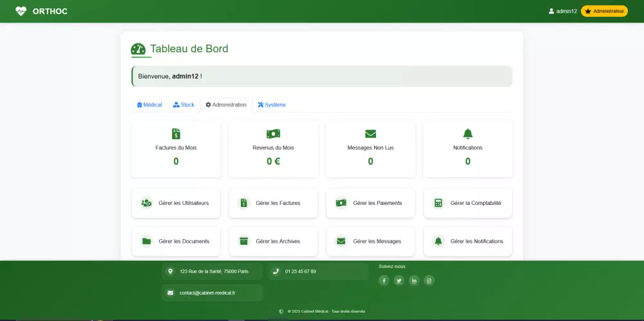Open Gérer les Utilisateurs
Viewport: 644px width, 321px height.
(x=176, y=203)
